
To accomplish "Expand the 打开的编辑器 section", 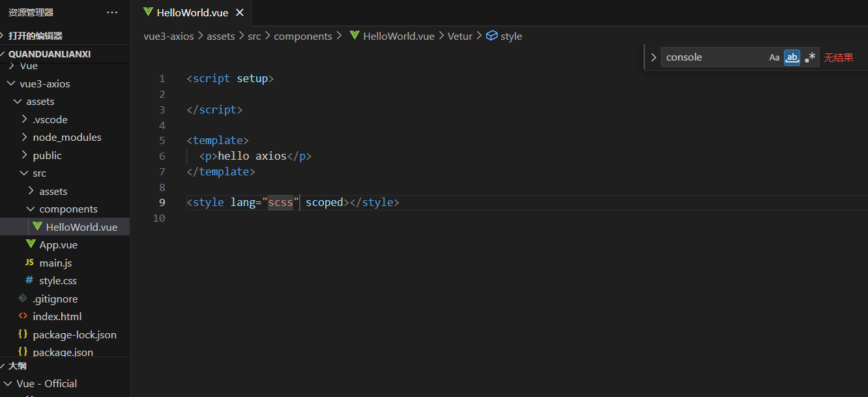I will 5,36.
